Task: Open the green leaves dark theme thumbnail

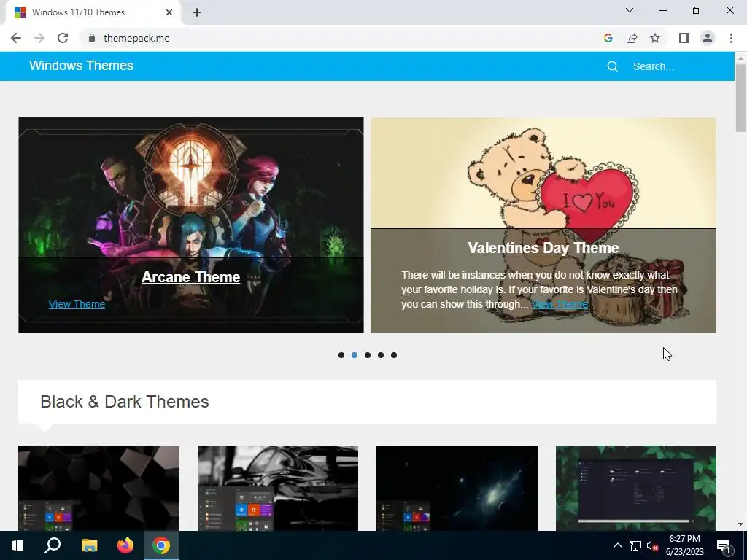Action: [x=636, y=488]
